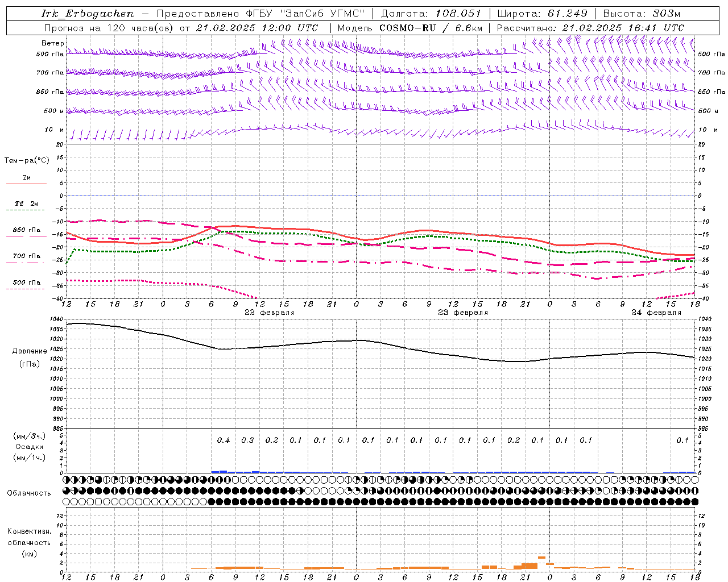This screenshot has width=728, height=582.
Task: Click the "Модель COSMO-RU / 6.6км" label
Action: point(410,28)
